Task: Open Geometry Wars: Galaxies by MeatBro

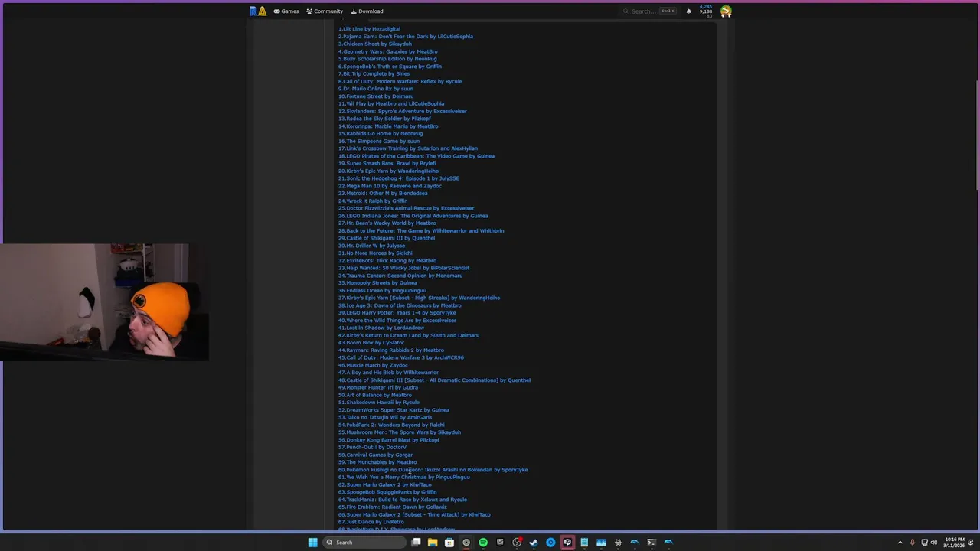Action: [388, 51]
